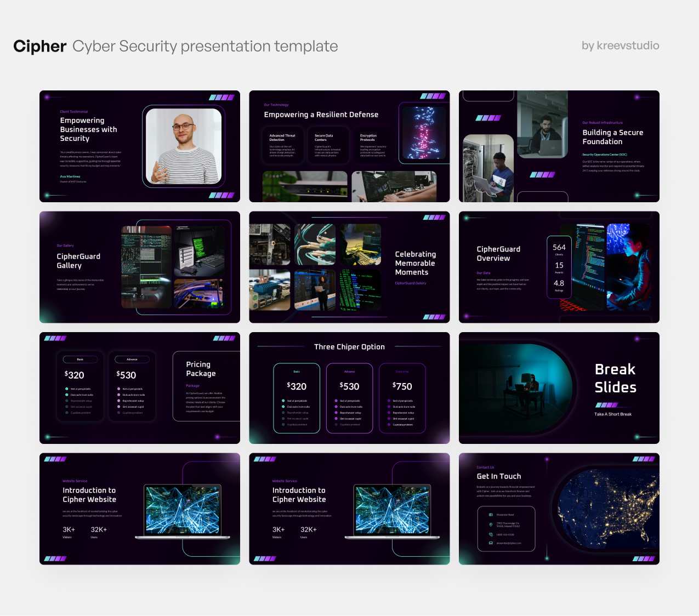Click the phone icon in the Get In Touch card
699x616 pixels.
click(x=491, y=535)
